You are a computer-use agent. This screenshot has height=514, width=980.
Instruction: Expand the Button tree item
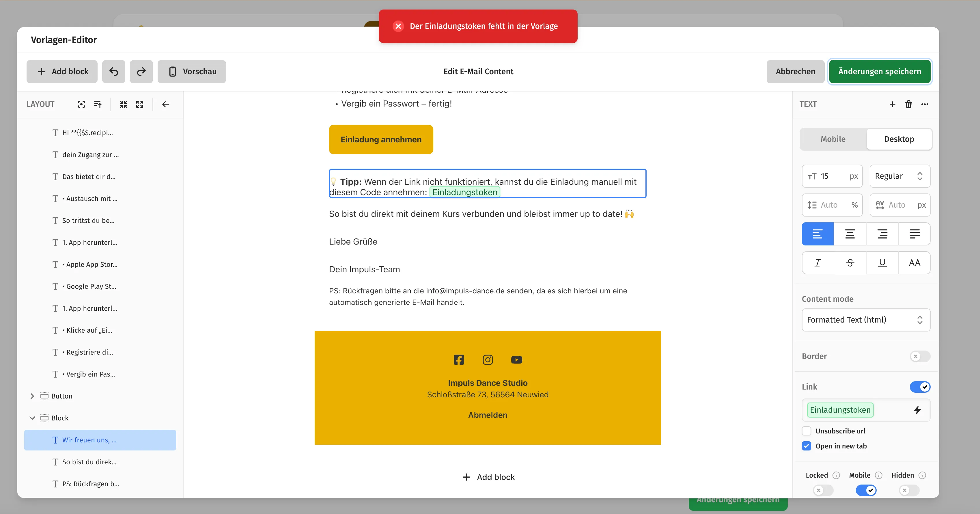(x=32, y=396)
